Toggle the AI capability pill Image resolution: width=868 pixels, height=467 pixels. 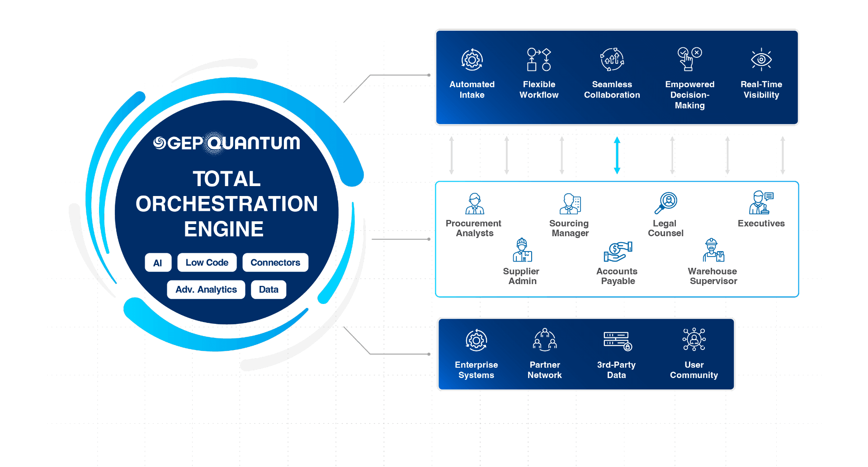coord(158,262)
